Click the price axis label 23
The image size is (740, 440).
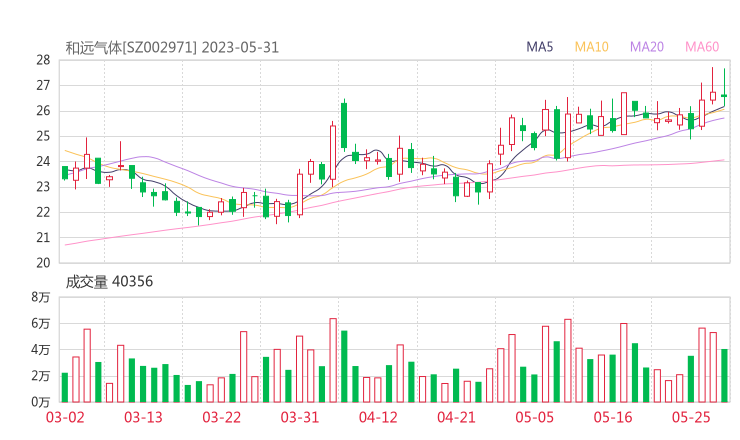tap(43, 187)
